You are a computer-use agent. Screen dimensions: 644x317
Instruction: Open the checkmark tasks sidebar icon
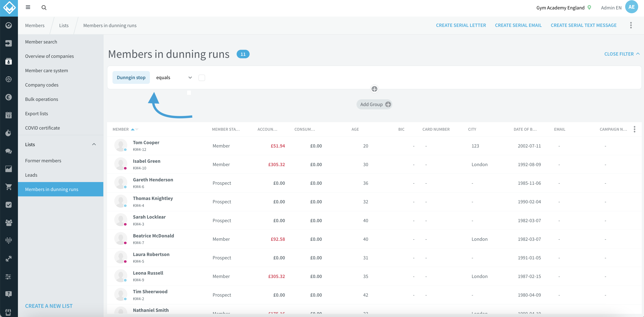[x=9, y=205]
